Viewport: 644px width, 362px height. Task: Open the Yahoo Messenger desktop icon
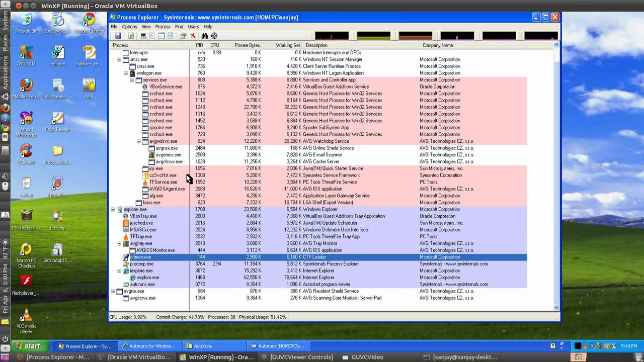(x=26, y=124)
